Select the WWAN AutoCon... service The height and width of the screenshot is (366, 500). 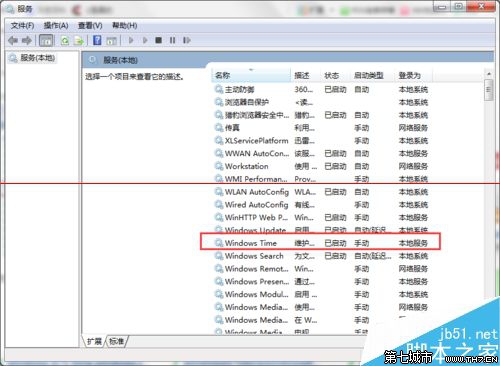point(321,153)
